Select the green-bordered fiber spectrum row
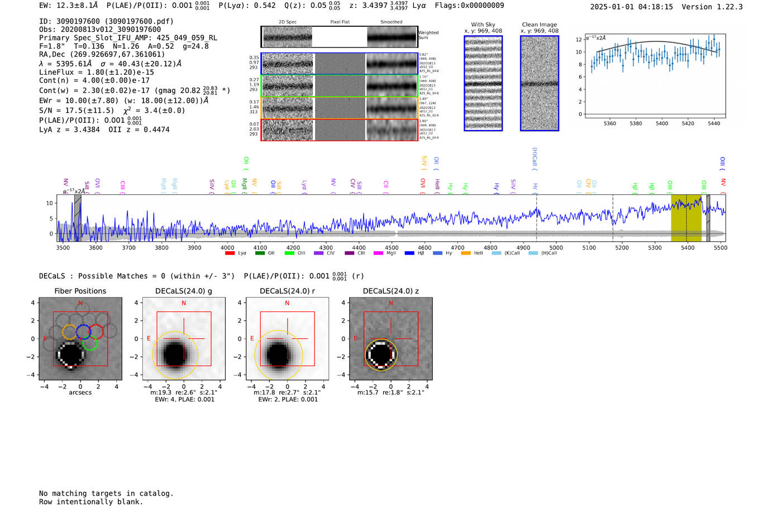 (340, 86)
